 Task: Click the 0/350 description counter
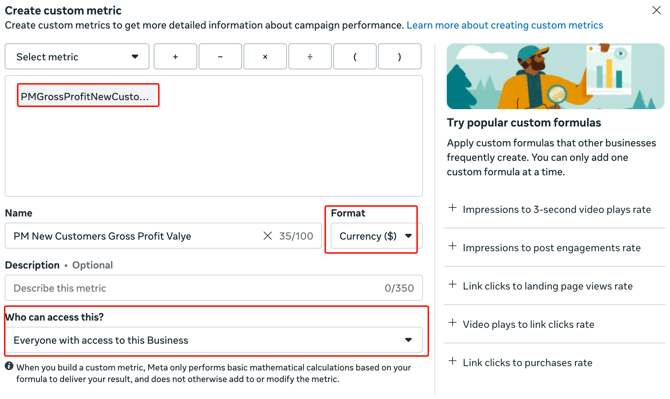pyautogui.click(x=399, y=288)
